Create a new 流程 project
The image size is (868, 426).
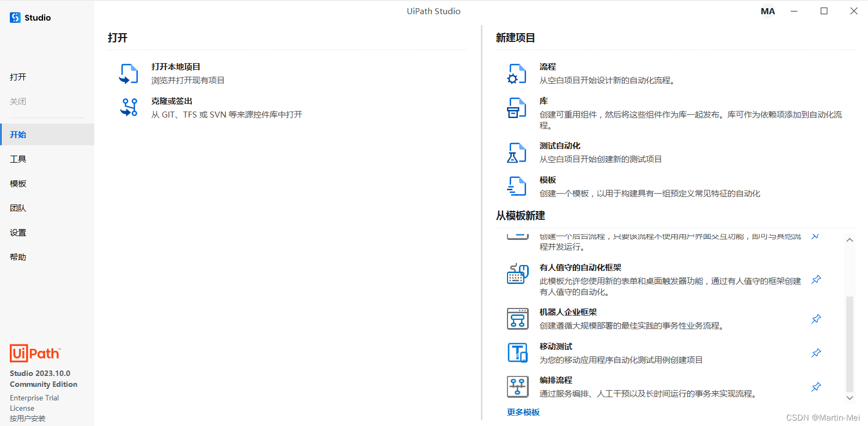[548, 67]
